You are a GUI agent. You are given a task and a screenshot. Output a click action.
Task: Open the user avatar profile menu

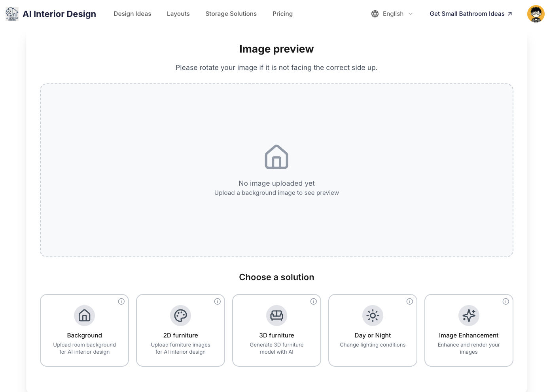pyautogui.click(x=536, y=14)
